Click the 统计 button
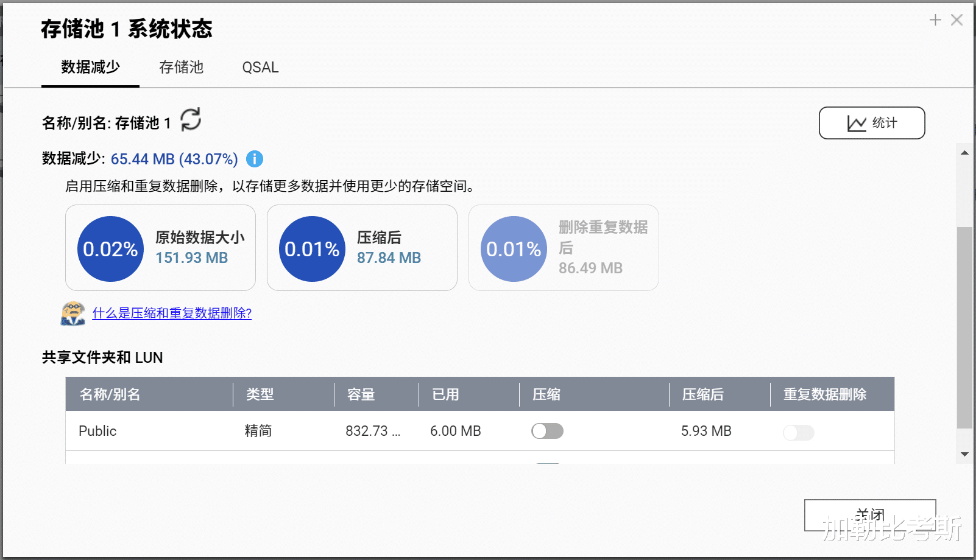The image size is (976, 560). pos(872,122)
